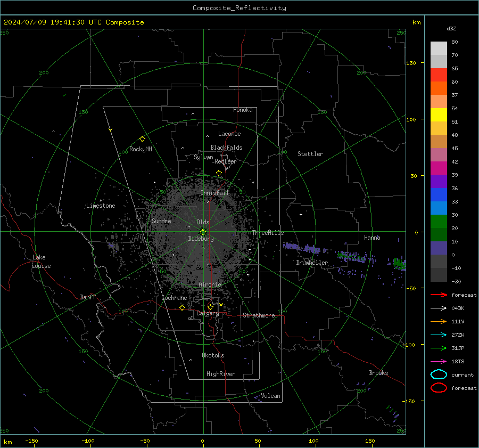479x448 pixels.
Task: Click the Ponoka city label
Action: [x=243, y=110]
